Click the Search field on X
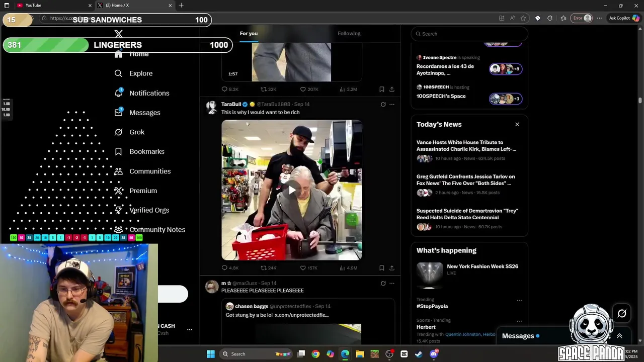The width and height of the screenshot is (644, 362). (x=469, y=34)
